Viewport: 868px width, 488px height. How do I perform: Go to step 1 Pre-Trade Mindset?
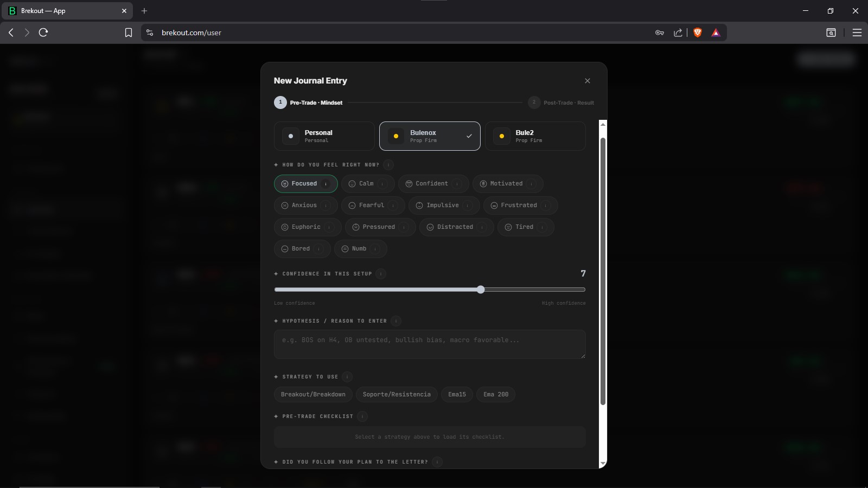point(308,102)
